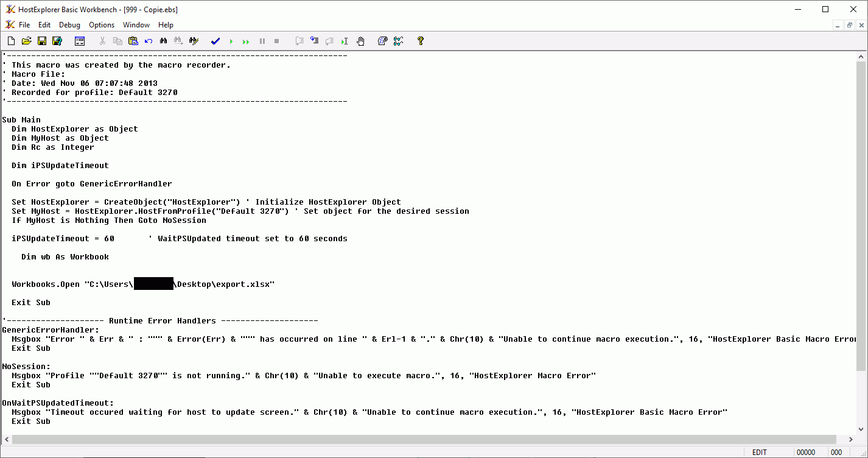Toggle a breakpoint with the hand icon
868x458 pixels.
[360, 41]
